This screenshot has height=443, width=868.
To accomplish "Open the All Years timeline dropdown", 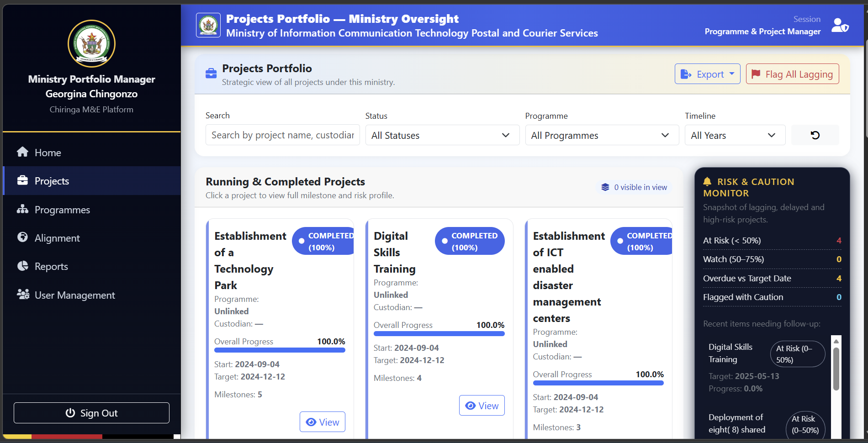I will click(x=734, y=135).
